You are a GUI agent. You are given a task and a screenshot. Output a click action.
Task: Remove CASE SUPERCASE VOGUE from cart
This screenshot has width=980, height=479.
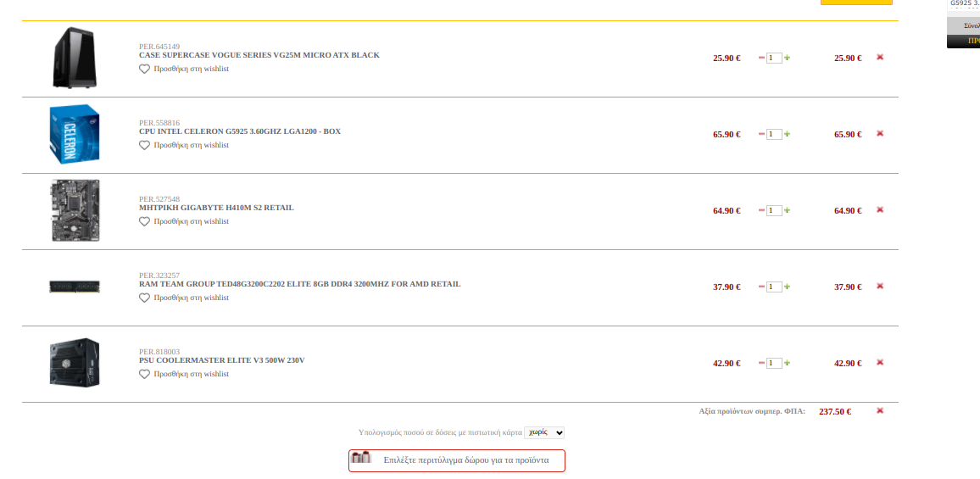coord(880,57)
